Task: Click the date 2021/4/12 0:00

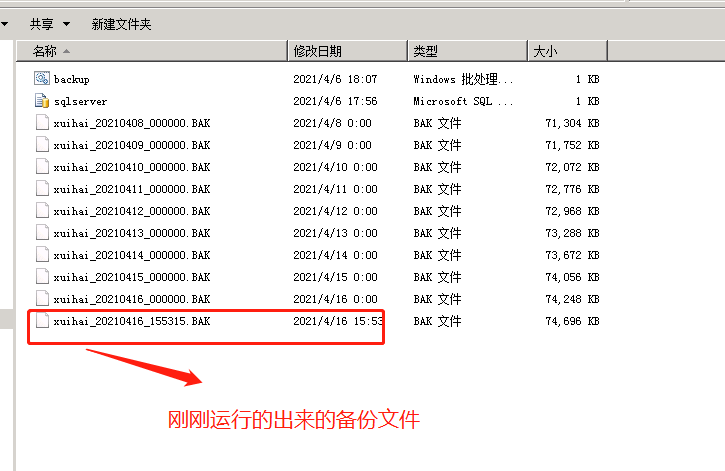Action: (x=335, y=211)
